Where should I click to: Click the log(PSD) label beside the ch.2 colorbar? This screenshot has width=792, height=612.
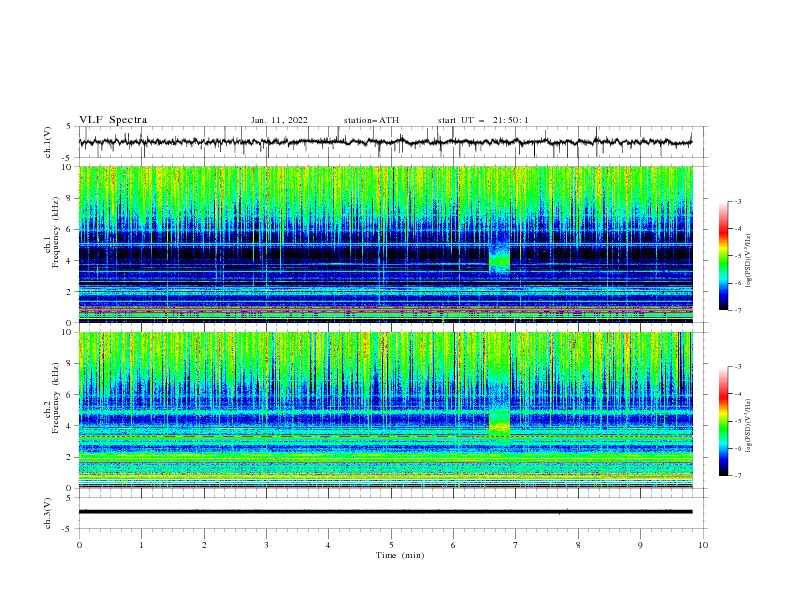pos(750,425)
